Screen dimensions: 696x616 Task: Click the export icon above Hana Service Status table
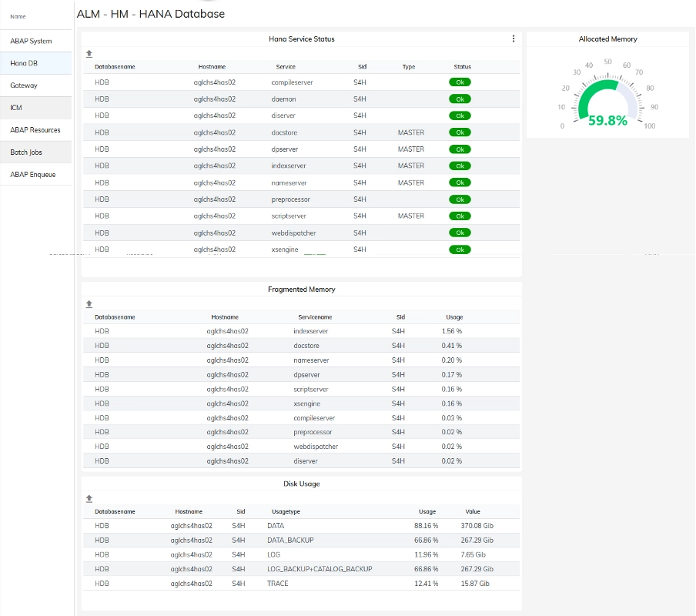tap(89, 54)
